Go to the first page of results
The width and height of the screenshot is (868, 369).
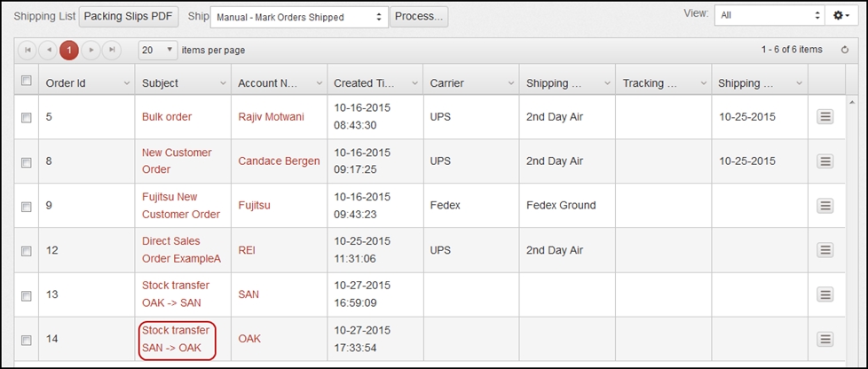click(28, 50)
